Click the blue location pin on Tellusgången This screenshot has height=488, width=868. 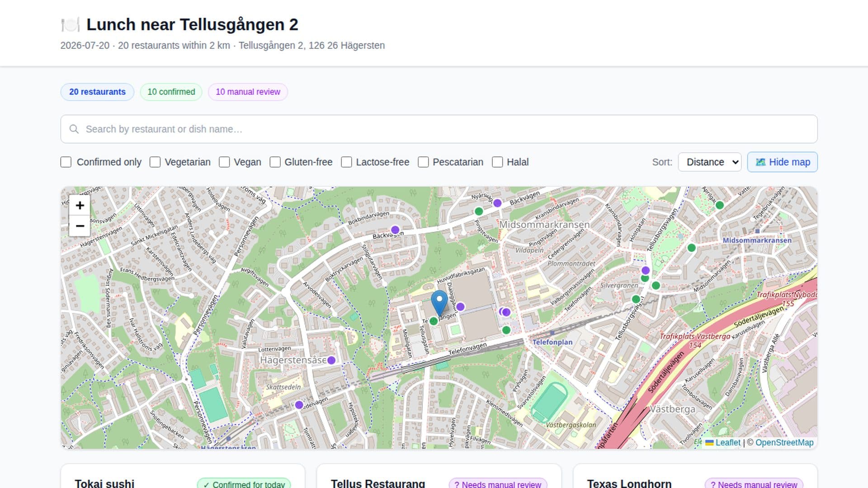tap(439, 303)
